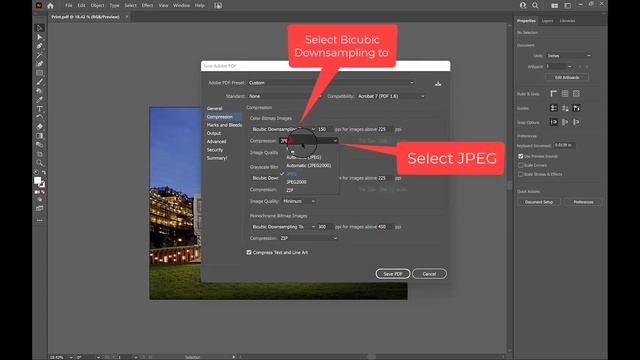Click monochrome images above 450 field

(385, 227)
